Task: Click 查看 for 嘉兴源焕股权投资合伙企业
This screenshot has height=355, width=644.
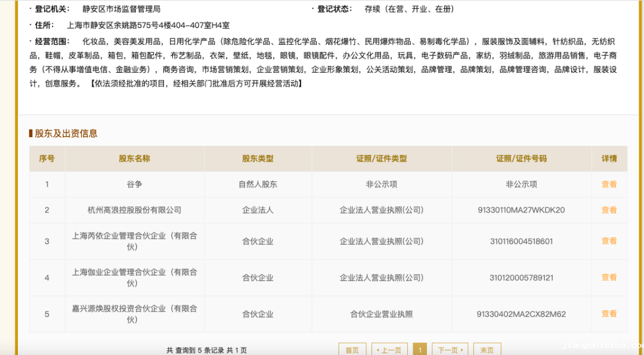Action: [x=609, y=314]
